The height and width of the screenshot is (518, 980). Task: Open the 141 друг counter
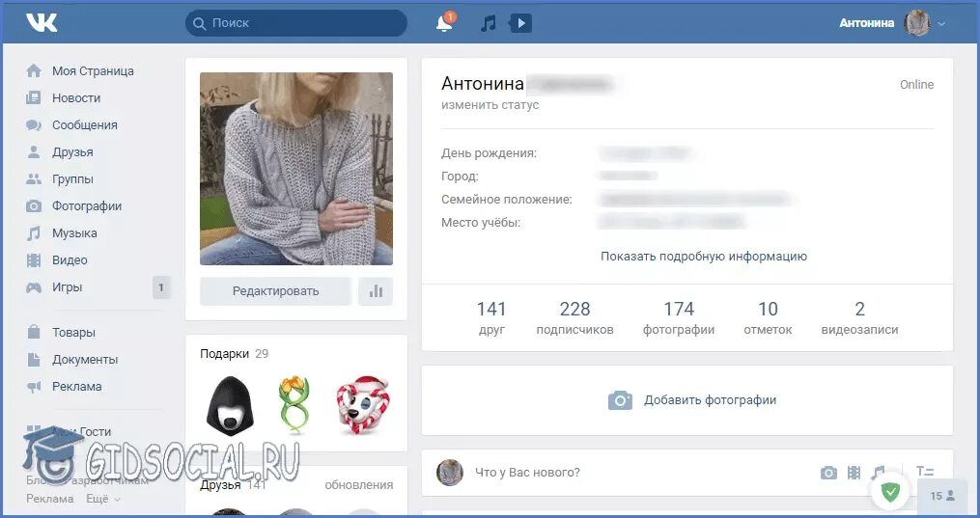[491, 317]
